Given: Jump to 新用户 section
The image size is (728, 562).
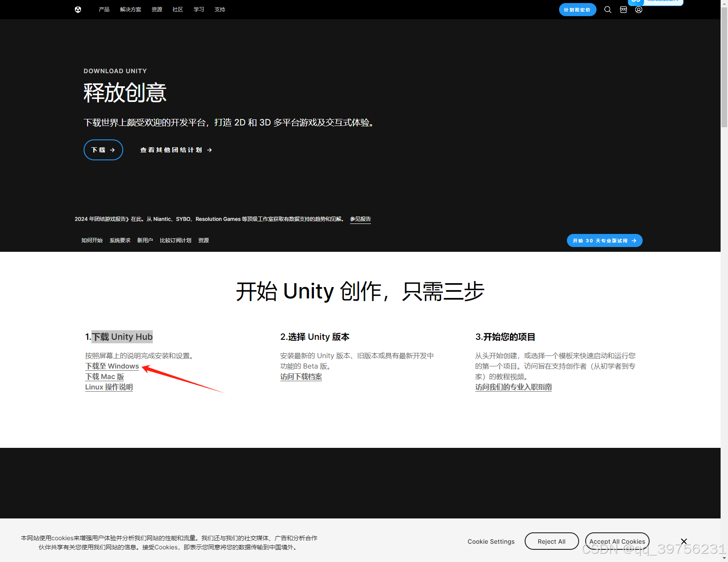Looking at the screenshot, I should (x=145, y=240).
